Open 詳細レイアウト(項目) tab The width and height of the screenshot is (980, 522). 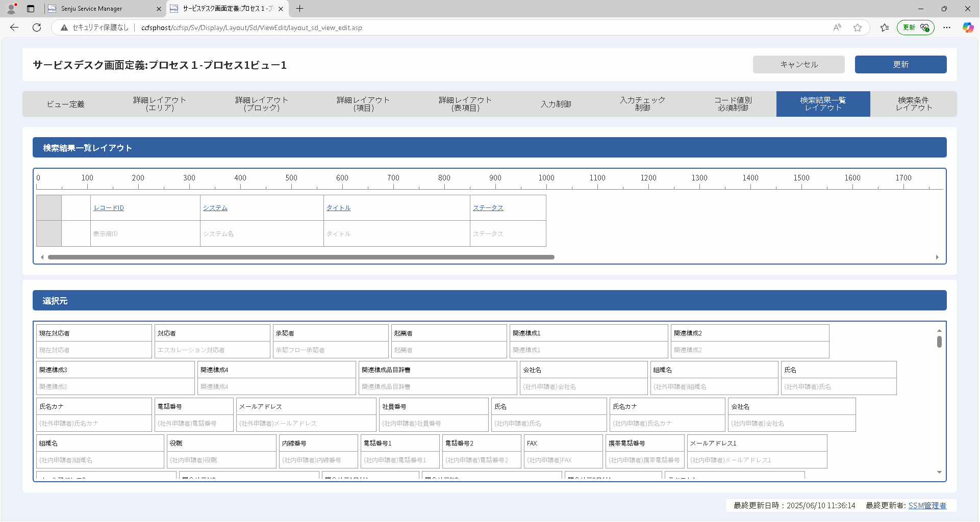click(363, 104)
